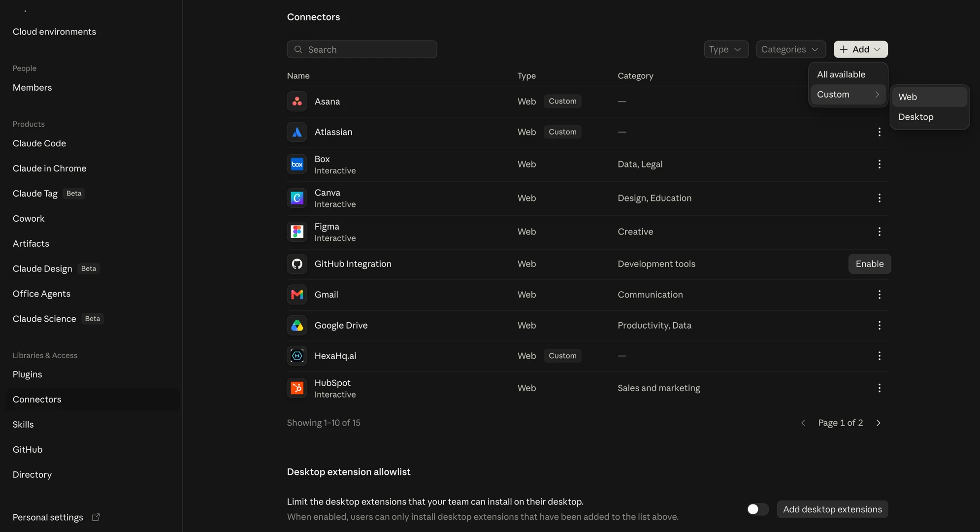
Task: Open the HubSpot row options menu
Action: point(879,388)
